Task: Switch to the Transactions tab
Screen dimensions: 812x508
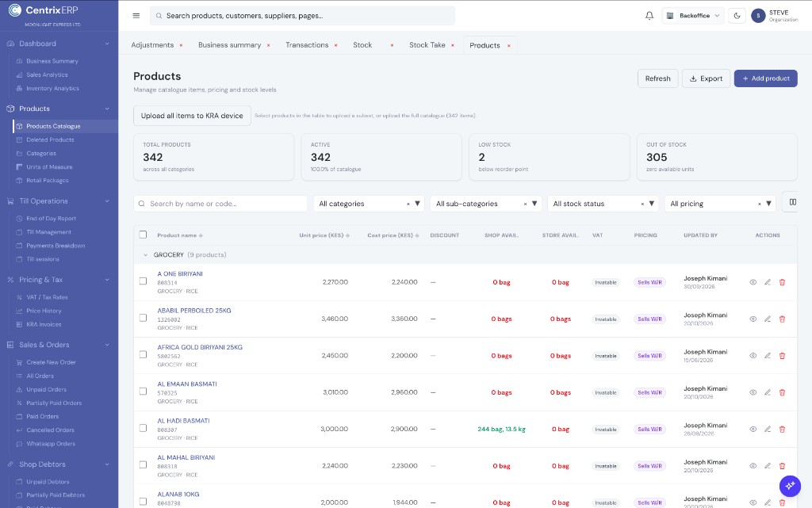Action: pyautogui.click(x=307, y=45)
